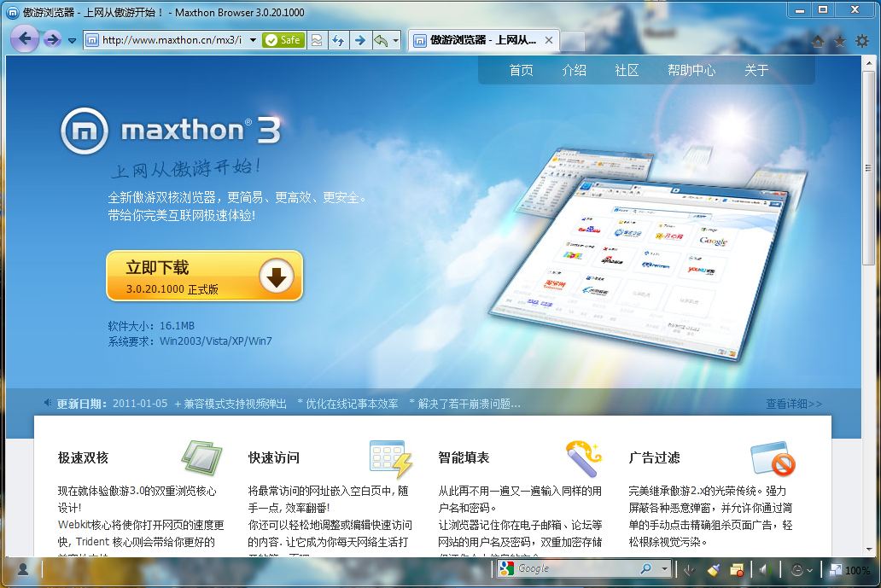Click the magic wand smart fill icon

coord(584,457)
